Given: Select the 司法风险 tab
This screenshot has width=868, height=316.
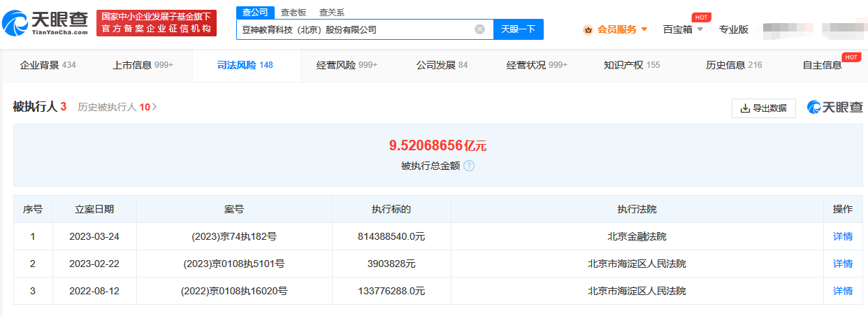Looking at the screenshot, I should 245,65.
